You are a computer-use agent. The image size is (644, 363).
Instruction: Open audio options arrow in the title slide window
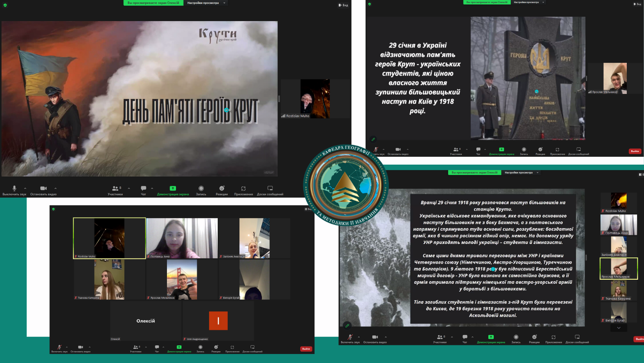(25, 188)
